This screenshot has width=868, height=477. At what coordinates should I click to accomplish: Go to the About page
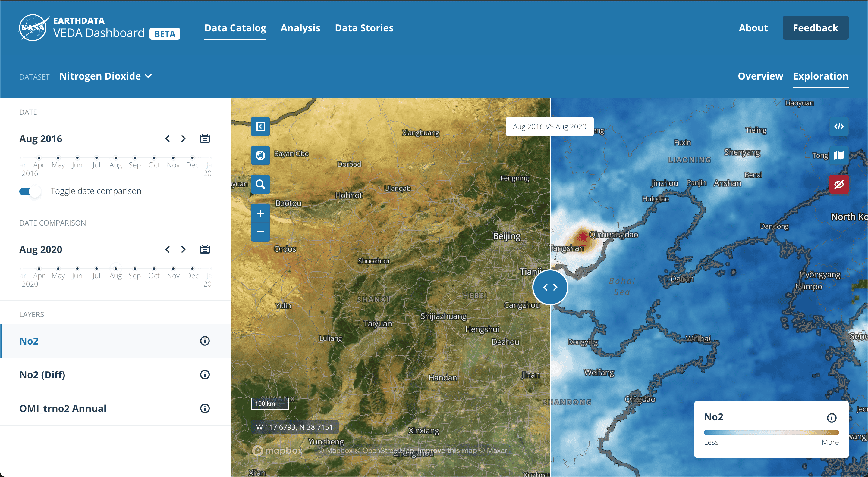[x=753, y=28]
